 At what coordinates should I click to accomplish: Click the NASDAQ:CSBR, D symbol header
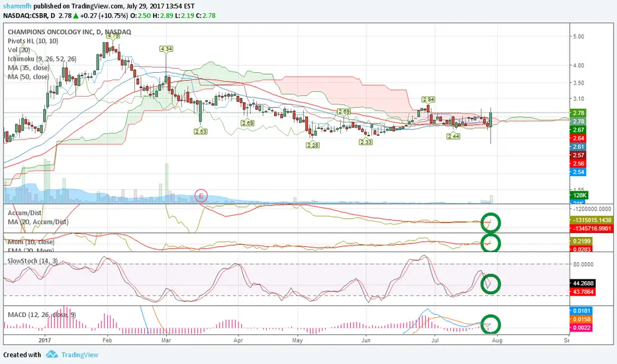point(30,16)
